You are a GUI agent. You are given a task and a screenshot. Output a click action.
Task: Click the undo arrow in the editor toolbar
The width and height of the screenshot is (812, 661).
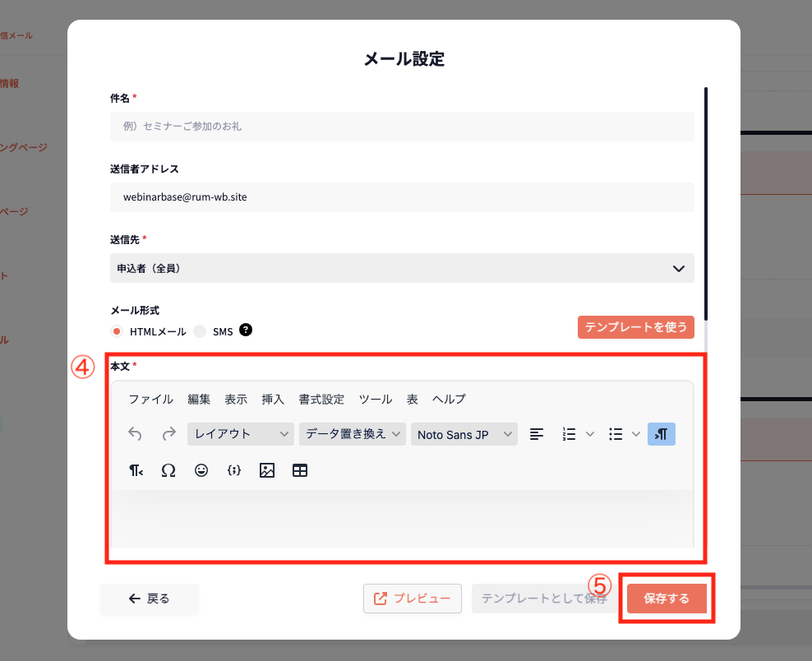(x=136, y=434)
